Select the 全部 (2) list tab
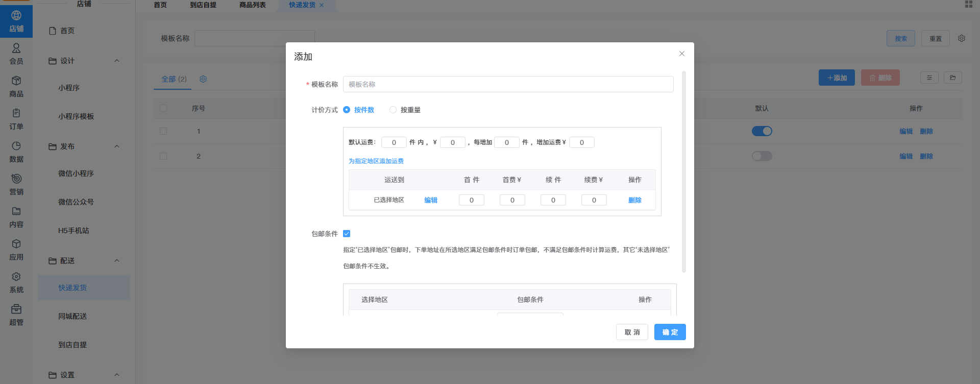The height and width of the screenshot is (384, 980). tap(174, 79)
